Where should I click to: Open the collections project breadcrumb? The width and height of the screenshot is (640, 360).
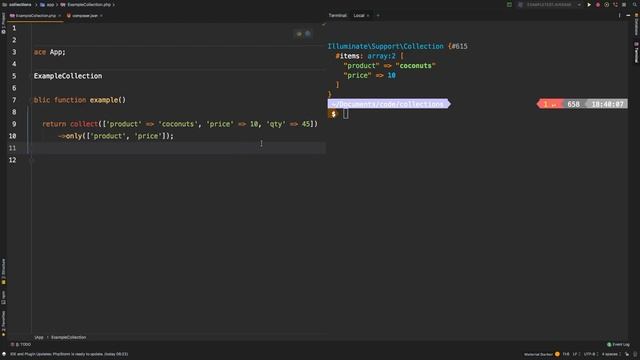click(x=17, y=4)
